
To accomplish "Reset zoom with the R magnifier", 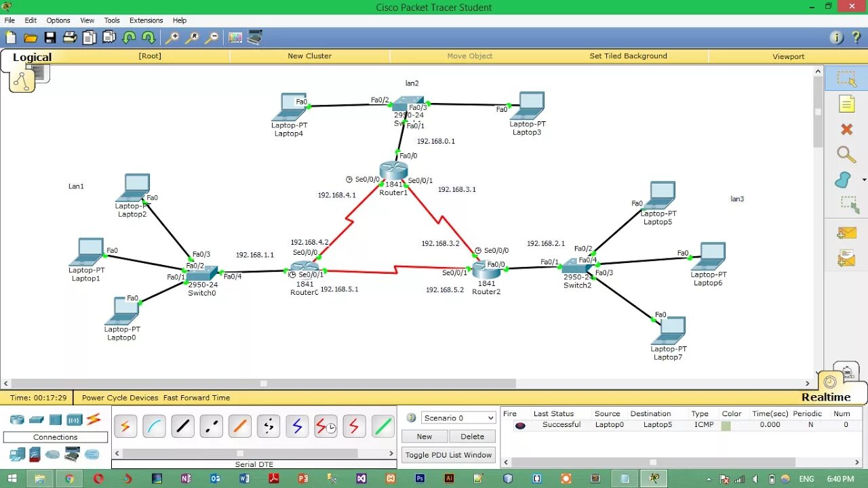I will tap(193, 38).
